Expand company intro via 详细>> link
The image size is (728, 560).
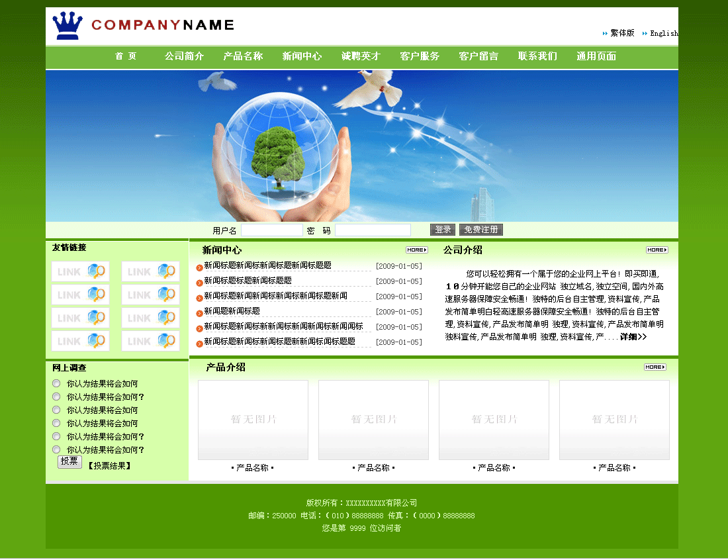[x=633, y=337]
